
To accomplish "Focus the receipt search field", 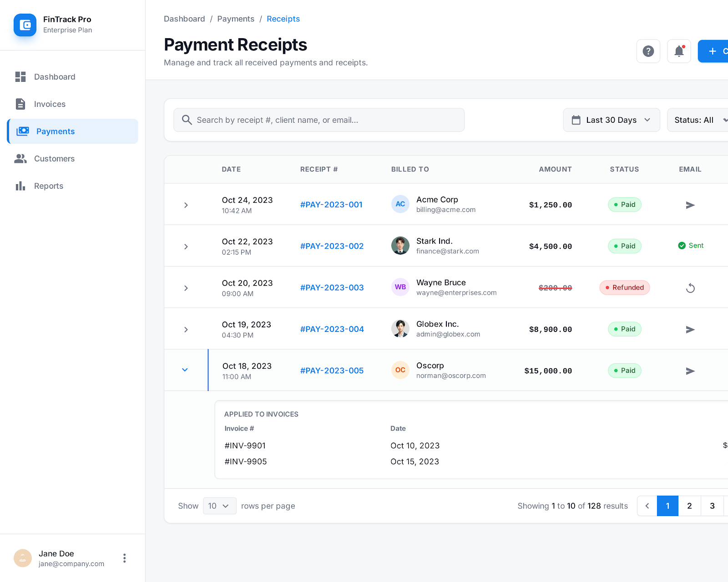I will pyautogui.click(x=318, y=120).
